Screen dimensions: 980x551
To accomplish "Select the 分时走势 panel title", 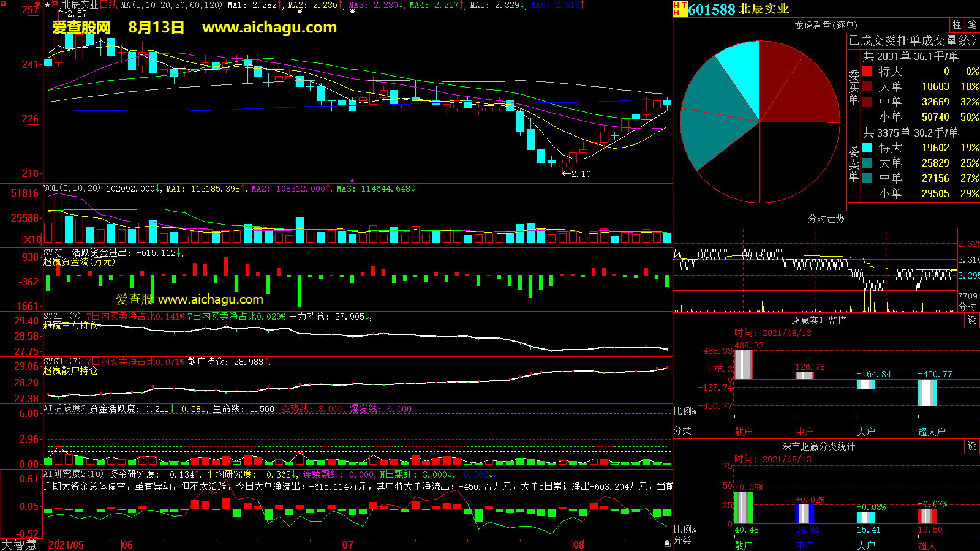I will [826, 219].
